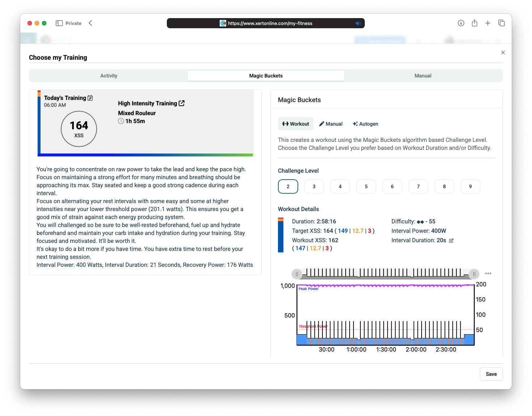This screenshot has height=416, width=532.
Task: Select the Autogen mode button
Action: pos(366,124)
